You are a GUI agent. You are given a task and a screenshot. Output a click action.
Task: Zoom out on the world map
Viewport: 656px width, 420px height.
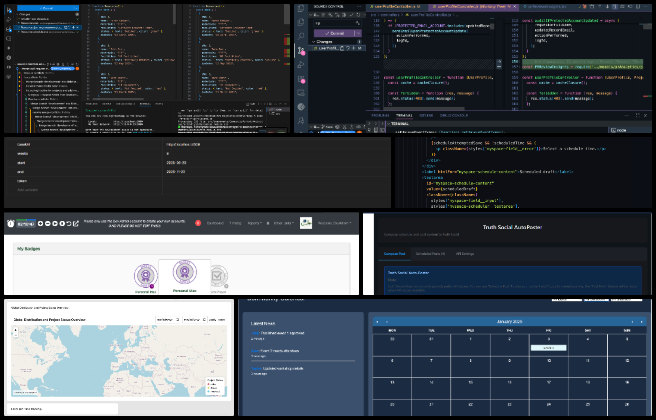click(x=16, y=335)
